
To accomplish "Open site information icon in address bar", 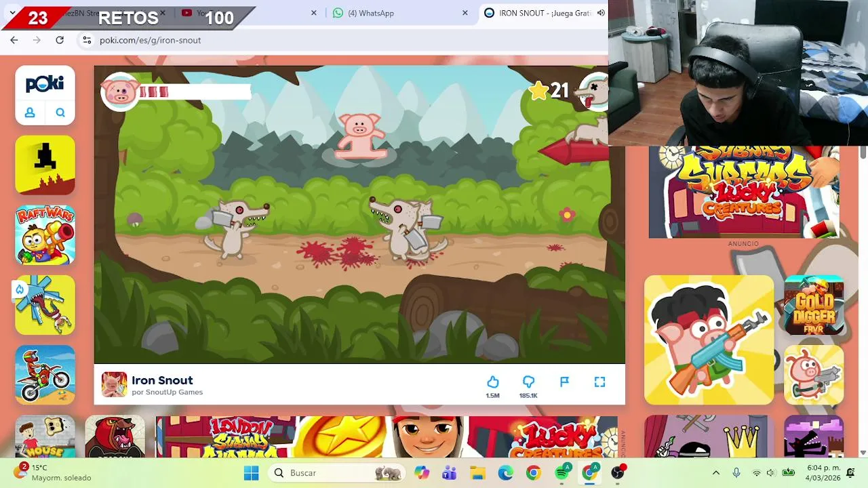I will (87, 40).
